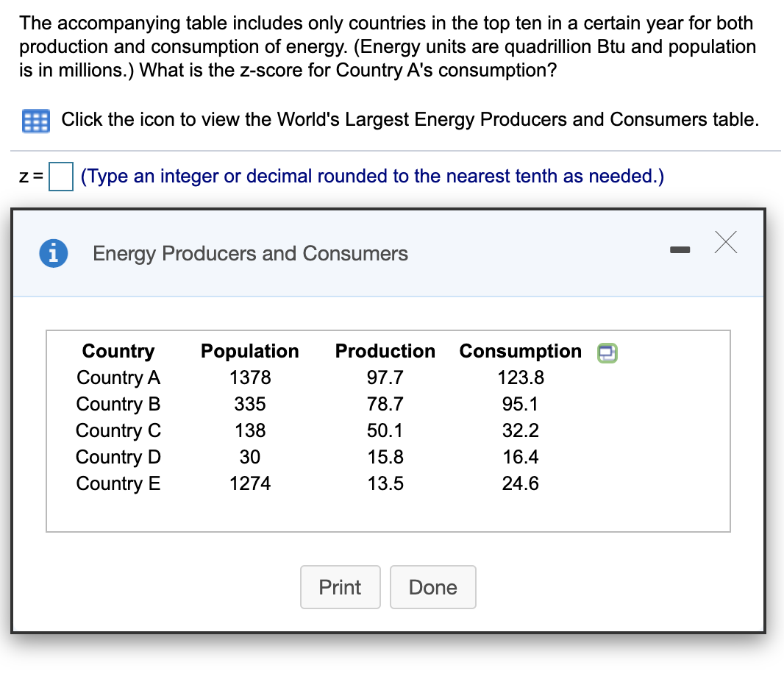Click population value 30
This screenshot has width=784, height=696.
(x=250, y=458)
